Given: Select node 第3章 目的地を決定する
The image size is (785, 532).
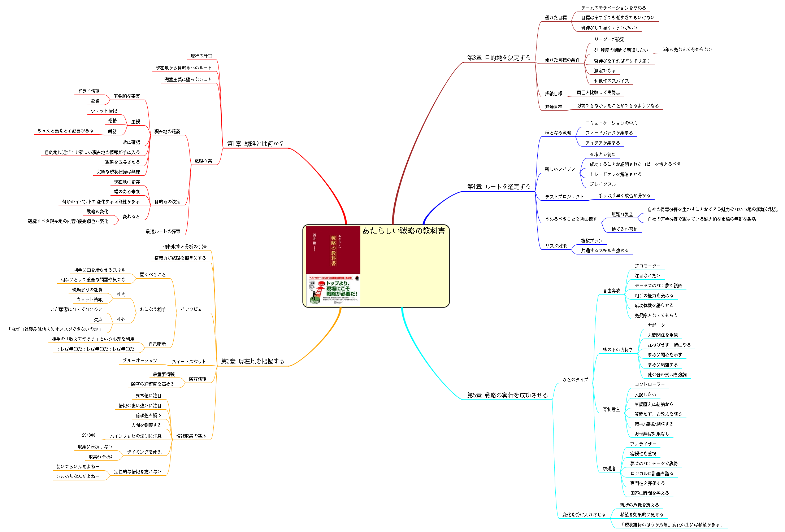Looking at the screenshot, I should coord(499,58).
